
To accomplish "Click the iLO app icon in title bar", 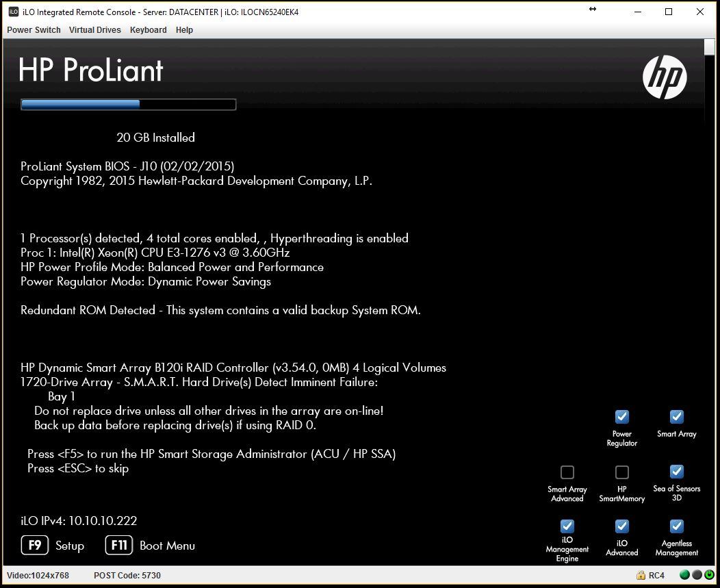I will [x=13, y=12].
